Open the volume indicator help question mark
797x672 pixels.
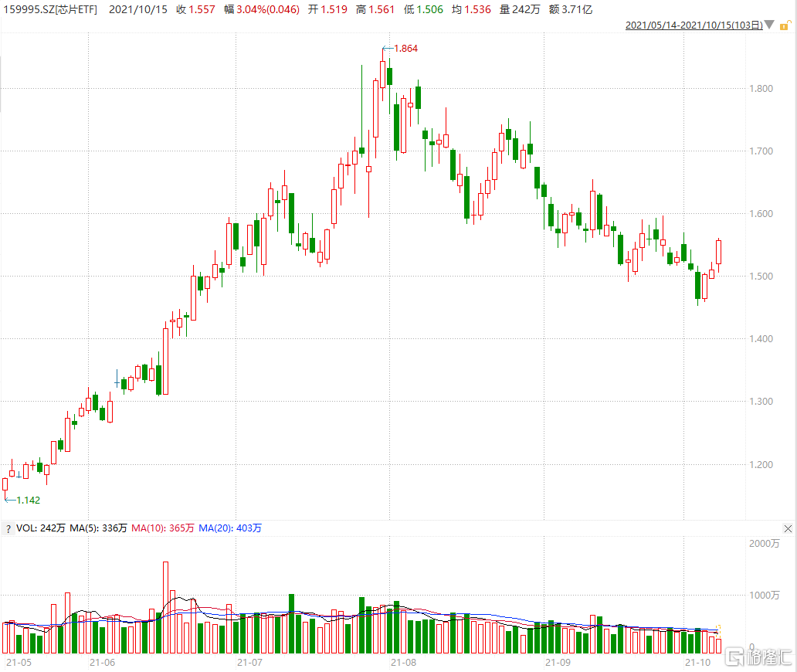pos(8,529)
